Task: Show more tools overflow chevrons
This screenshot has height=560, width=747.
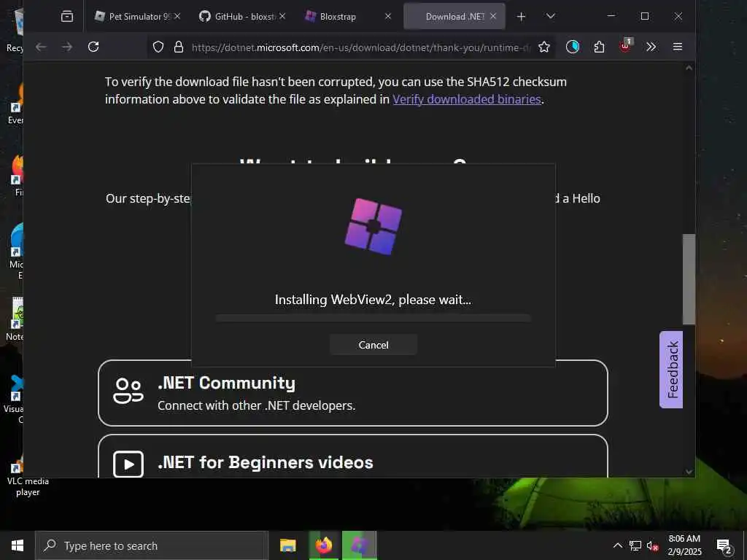Action: (651, 47)
